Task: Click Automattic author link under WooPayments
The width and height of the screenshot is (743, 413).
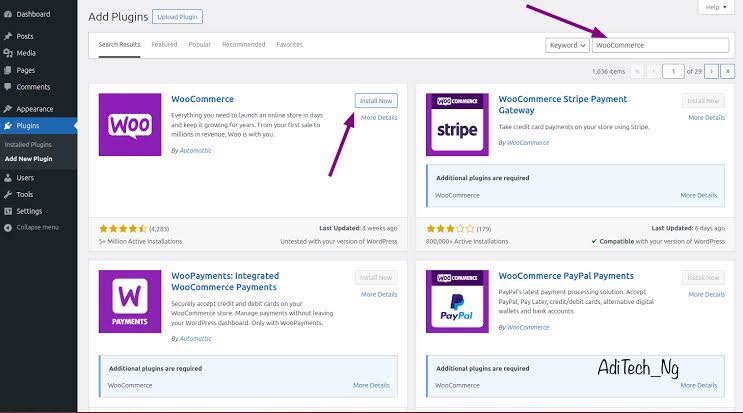Action: 195,339
